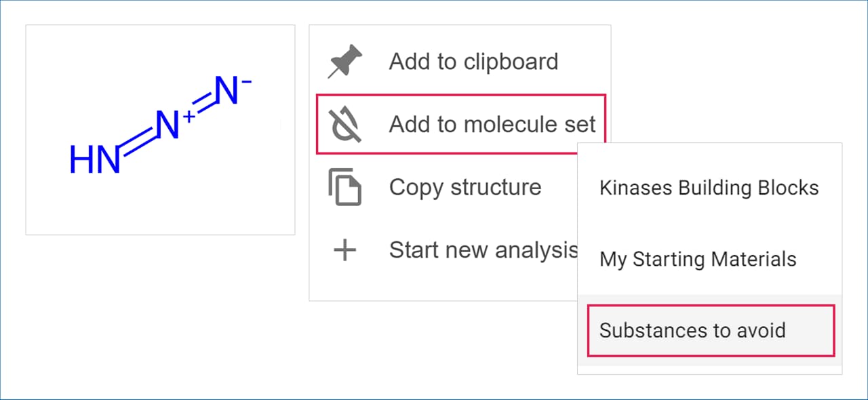Click the plus charge on central nitrogen

pyautogui.click(x=189, y=117)
